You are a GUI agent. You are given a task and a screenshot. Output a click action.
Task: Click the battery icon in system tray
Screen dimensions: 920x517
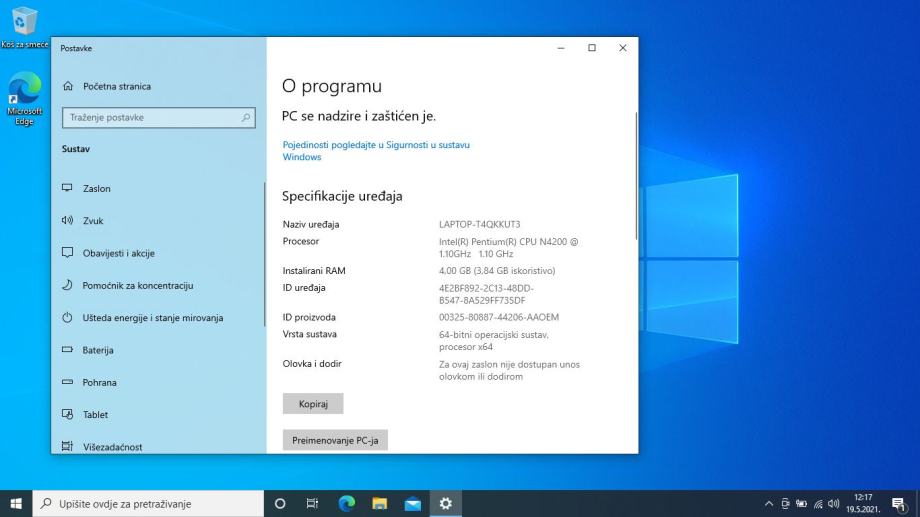(801, 504)
